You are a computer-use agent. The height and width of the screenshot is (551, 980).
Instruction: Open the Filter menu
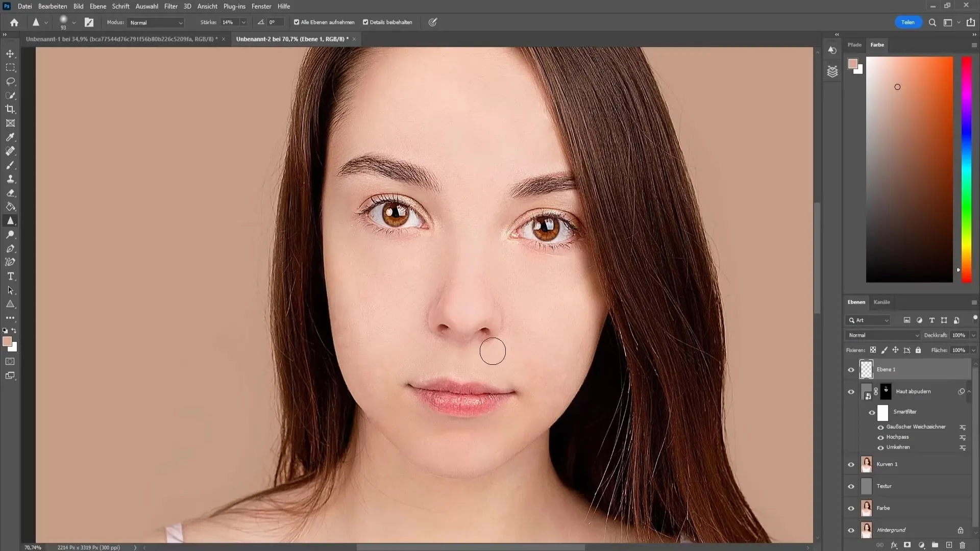click(x=170, y=6)
